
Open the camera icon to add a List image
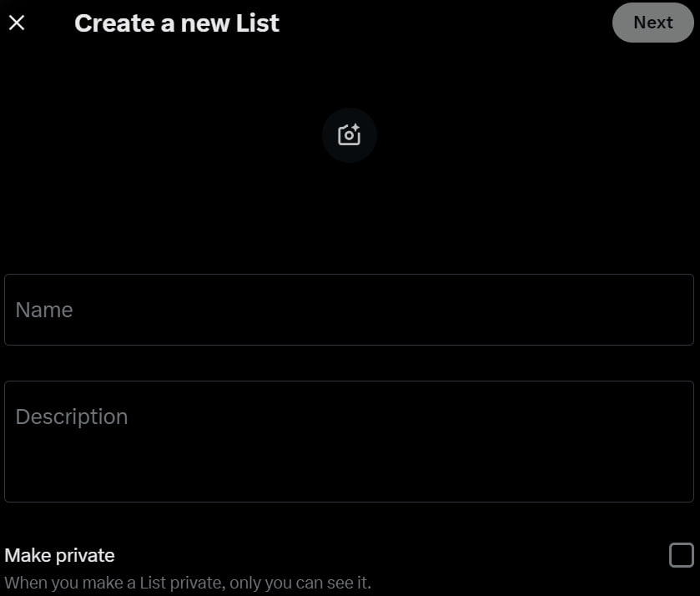(x=349, y=134)
